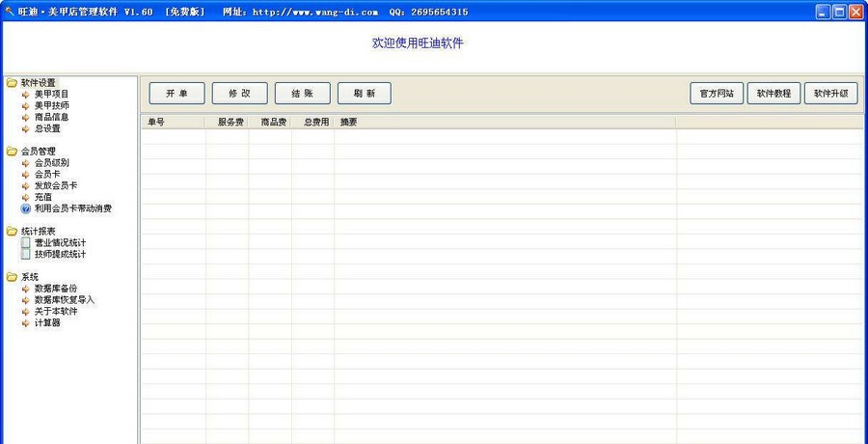
Task: Open 技师提成统计 report
Action: pyautogui.click(x=61, y=255)
